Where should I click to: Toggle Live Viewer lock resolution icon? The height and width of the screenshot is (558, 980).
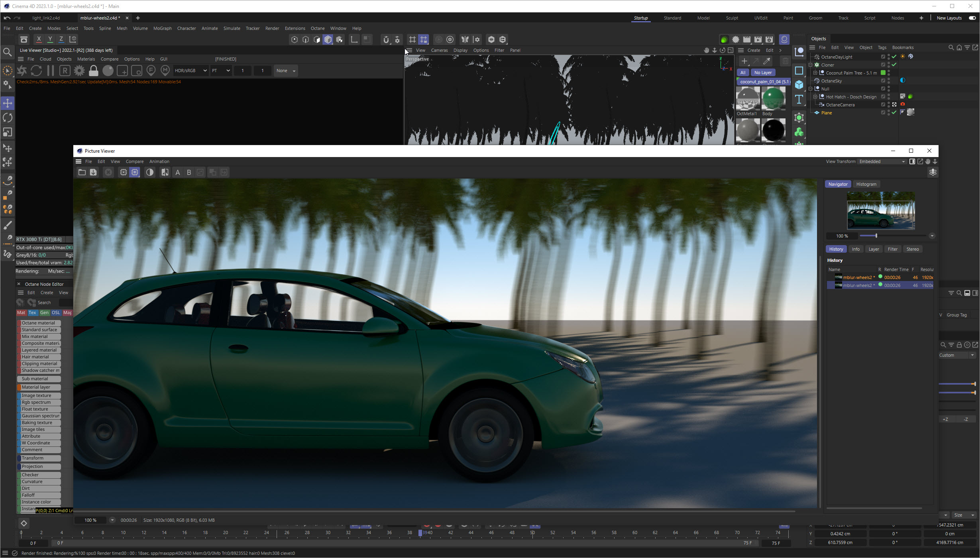pos(94,71)
